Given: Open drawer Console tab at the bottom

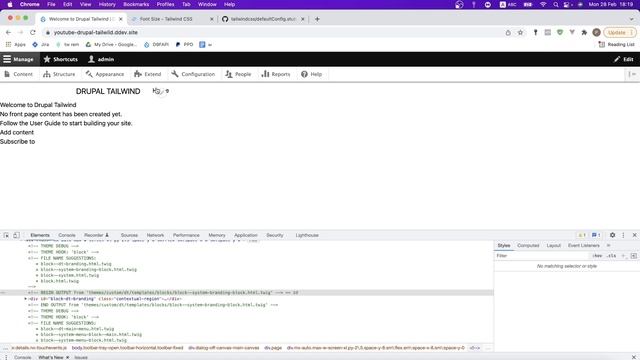Looking at the screenshot, I should pos(22,357).
